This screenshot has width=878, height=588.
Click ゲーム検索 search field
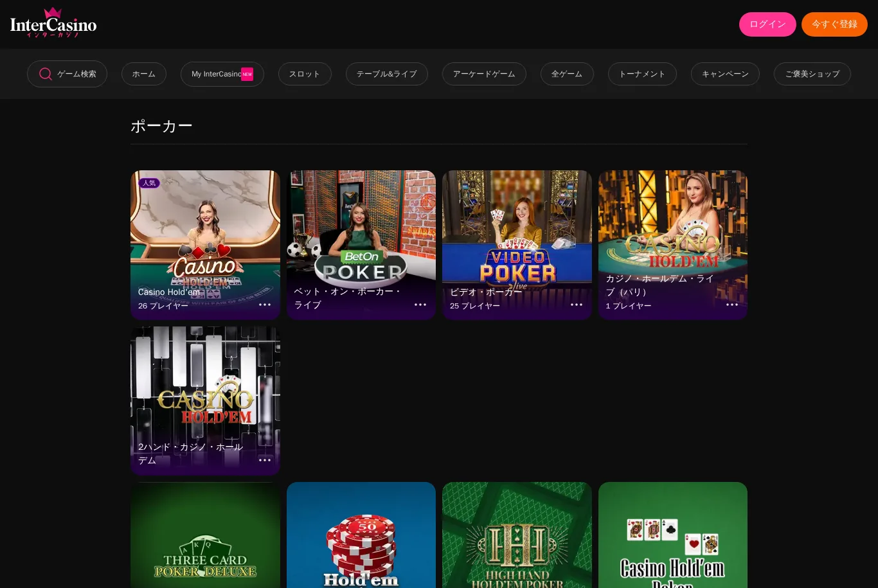coord(67,74)
